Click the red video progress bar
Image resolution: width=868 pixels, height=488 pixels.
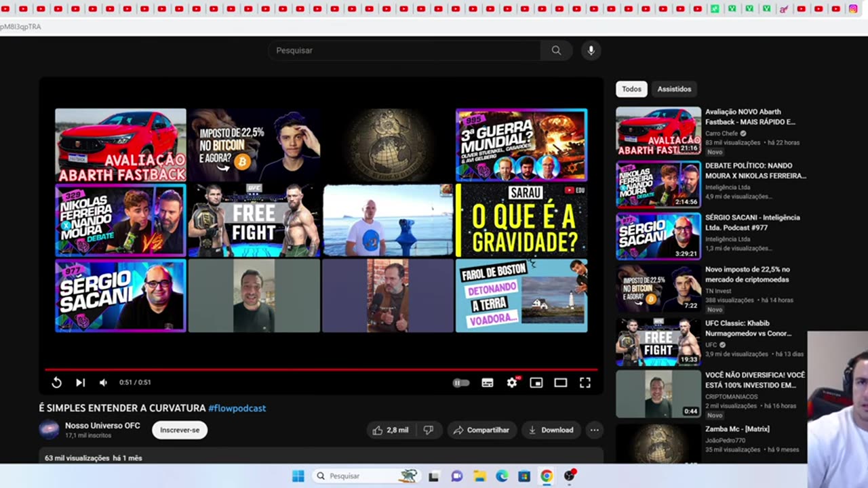click(x=321, y=369)
